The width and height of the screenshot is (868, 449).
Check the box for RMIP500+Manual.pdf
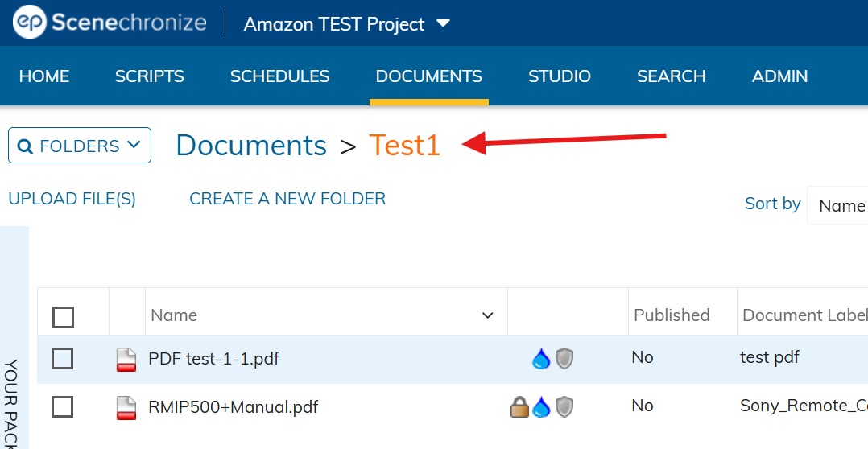pyautogui.click(x=62, y=407)
